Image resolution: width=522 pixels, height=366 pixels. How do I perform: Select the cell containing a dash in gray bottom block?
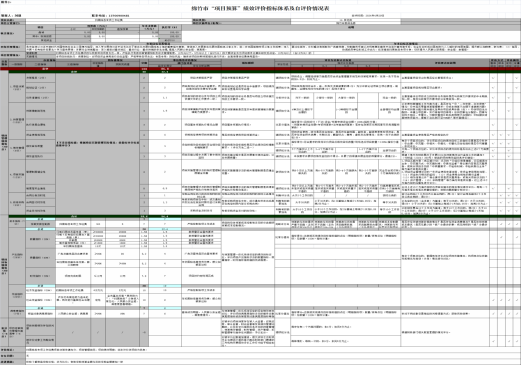tap(144, 332)
